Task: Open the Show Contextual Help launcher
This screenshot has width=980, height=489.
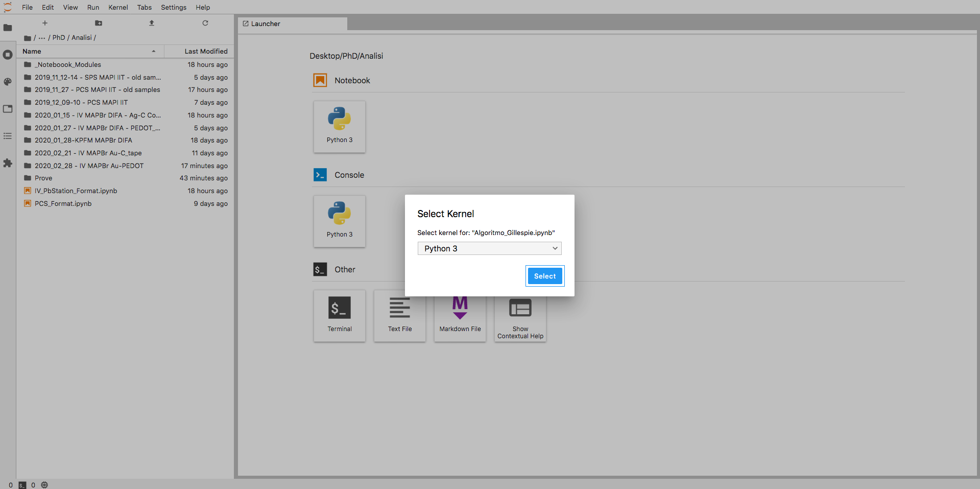Action: [x=520, y=315]
